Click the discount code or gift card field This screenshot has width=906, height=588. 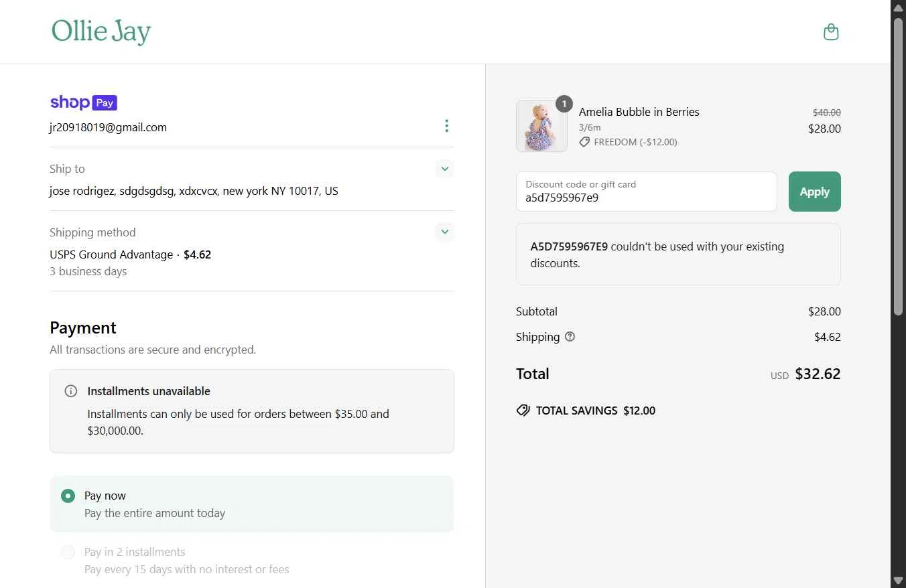646,192
